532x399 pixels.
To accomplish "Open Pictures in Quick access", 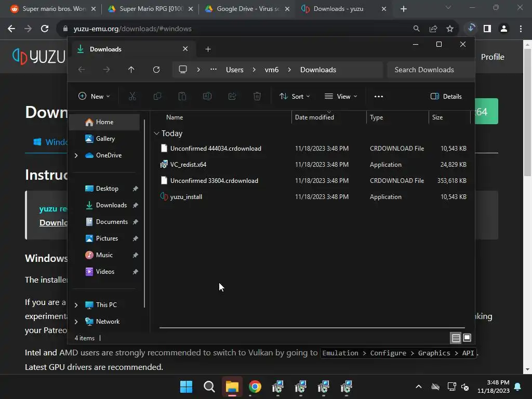I will pyautogui.click(x=107, y=238).
